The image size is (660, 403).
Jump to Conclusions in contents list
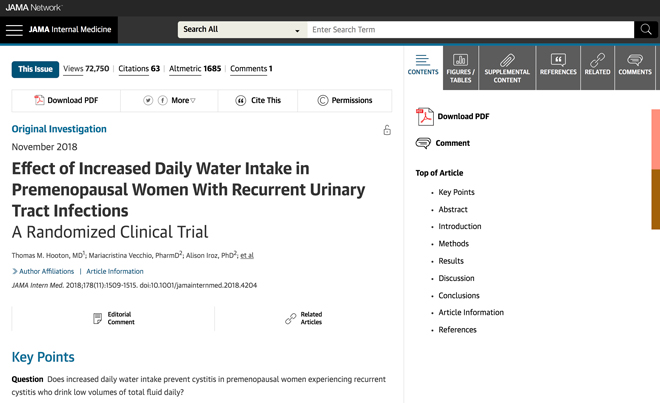pyautogui.click(x=459, y=296)
